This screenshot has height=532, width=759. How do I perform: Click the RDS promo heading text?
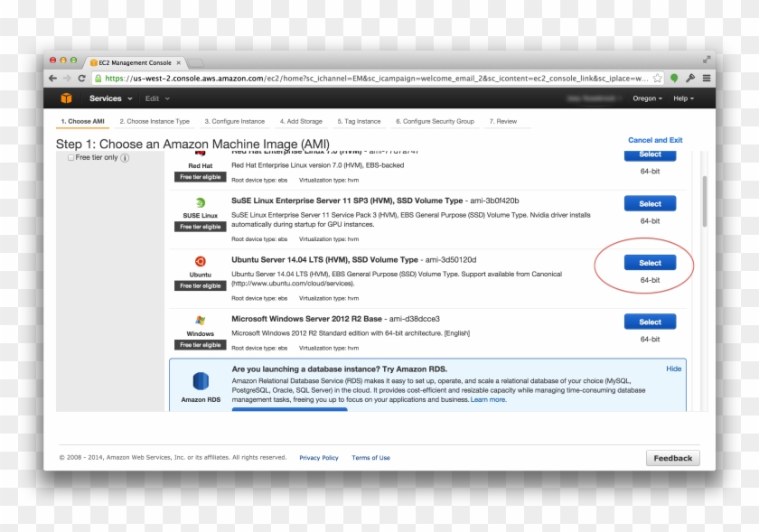pos(340,369)
